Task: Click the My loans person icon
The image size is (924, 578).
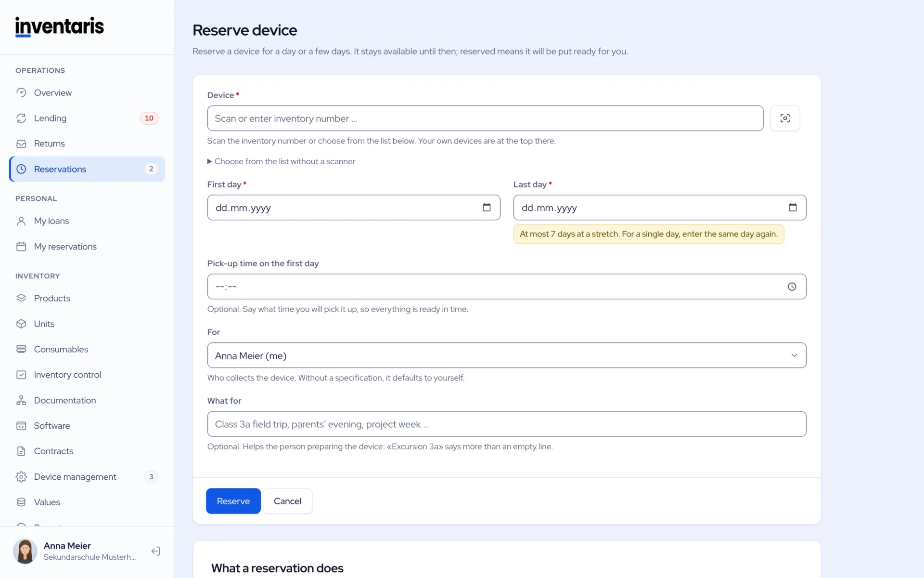Action: click(x=21, y=221)
